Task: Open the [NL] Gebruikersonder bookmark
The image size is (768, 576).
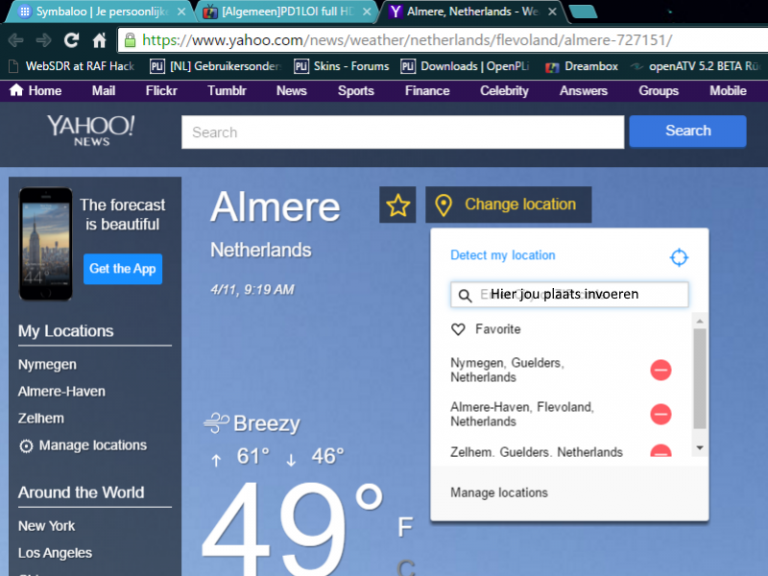Action: pos(216,66)
